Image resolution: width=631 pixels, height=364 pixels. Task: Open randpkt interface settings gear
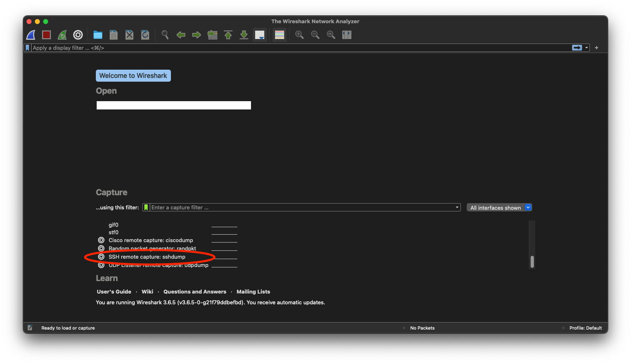coord(101,248)
